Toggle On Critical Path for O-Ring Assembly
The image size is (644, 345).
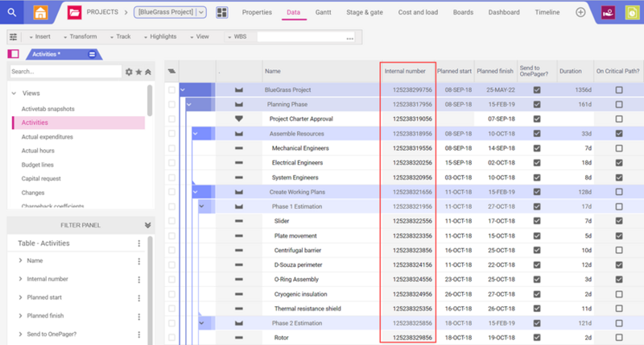(x=619, y=280)
